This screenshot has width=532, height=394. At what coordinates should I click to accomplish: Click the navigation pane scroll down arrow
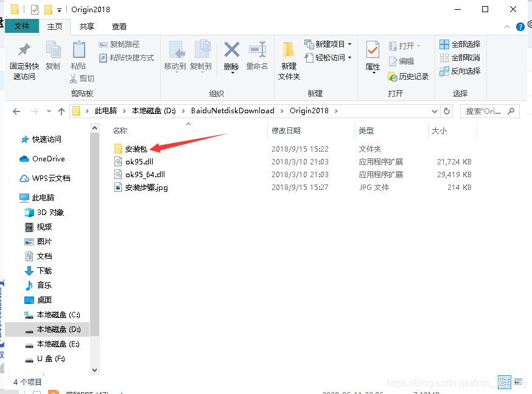coord(95,370)
